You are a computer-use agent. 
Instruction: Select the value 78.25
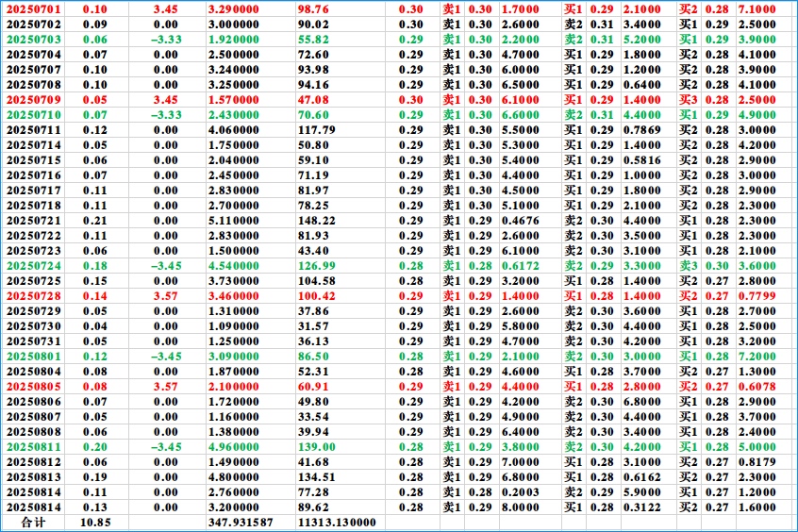tap(313, 206)
